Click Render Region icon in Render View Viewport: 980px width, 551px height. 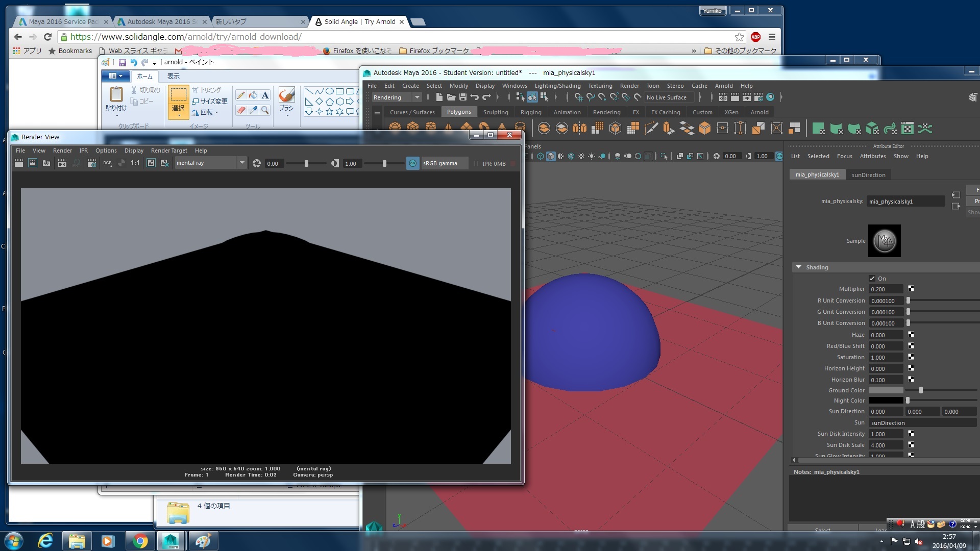click(32, 163)
